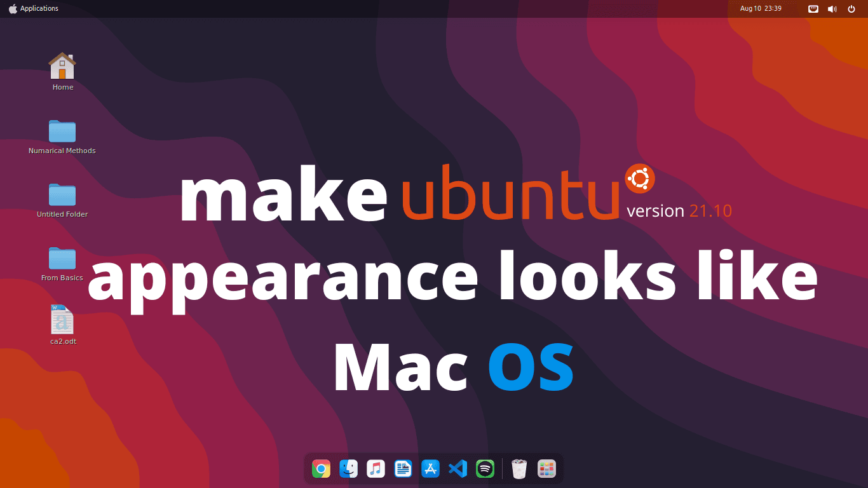Screen dimensions: 868x488
Task: Open the Trash in the dock
Action: point(519,469)
